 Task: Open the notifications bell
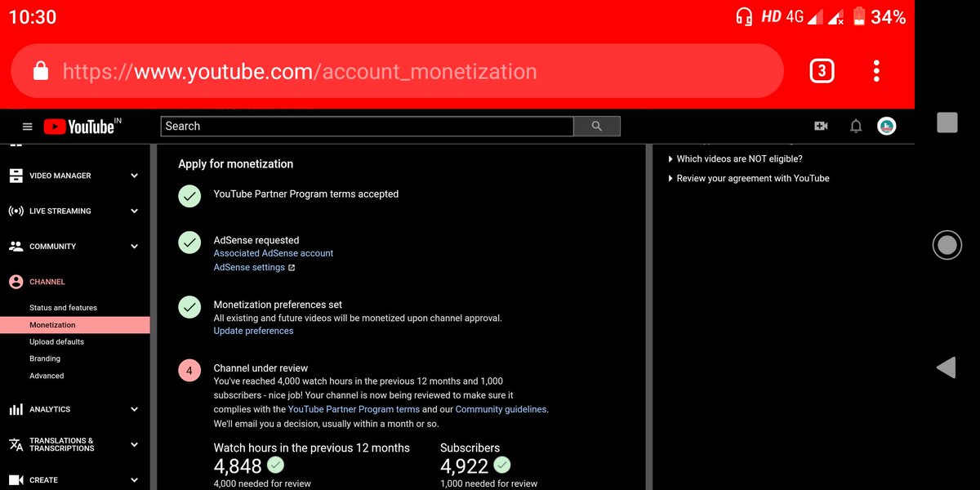(x=856, y=126)
